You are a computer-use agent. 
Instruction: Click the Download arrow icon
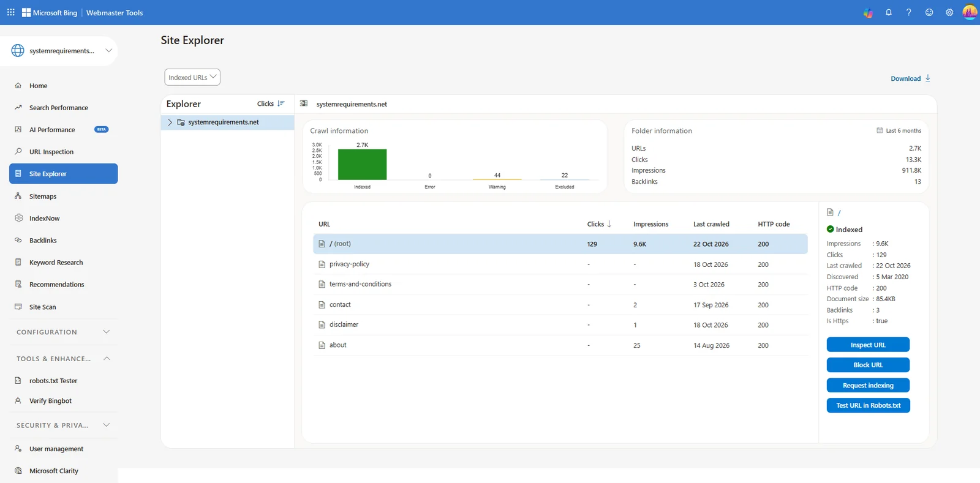(928, 78)
